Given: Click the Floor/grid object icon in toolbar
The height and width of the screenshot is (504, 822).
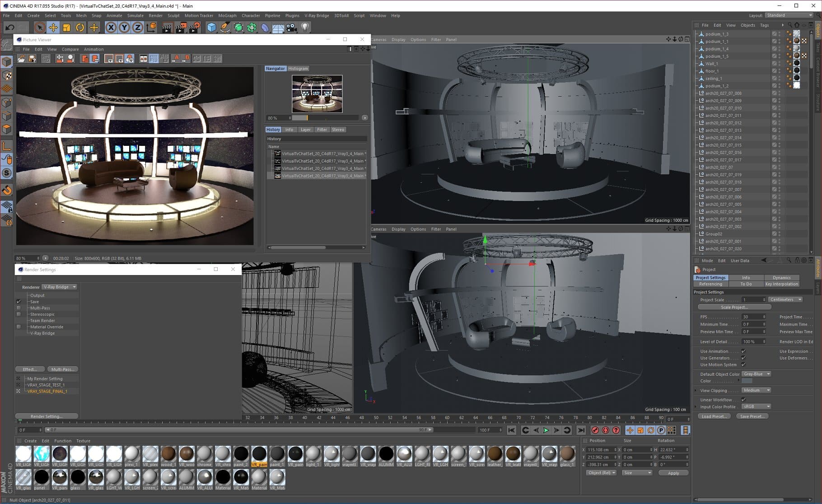Looking at the screenshot, I should tap(278, 28).
